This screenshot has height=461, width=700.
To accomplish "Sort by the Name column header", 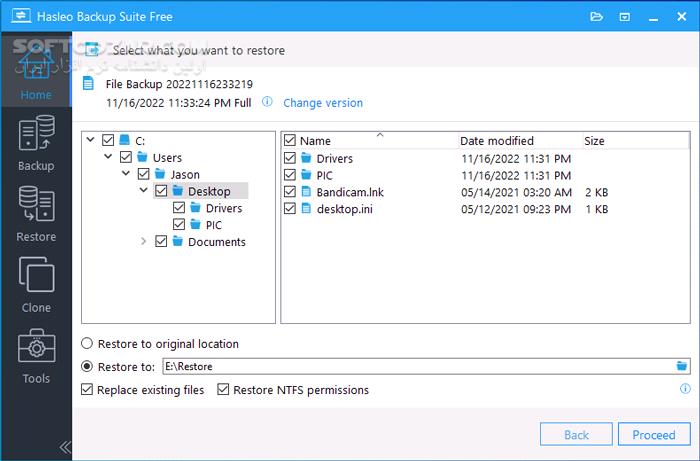I will point(315,141).
